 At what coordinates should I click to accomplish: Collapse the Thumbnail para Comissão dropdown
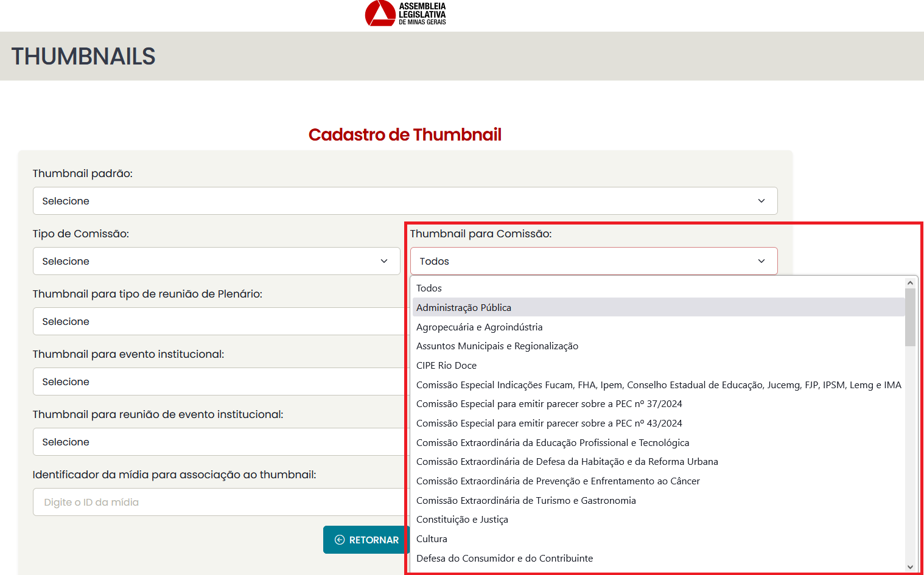pyautogui.click(x=593, y=261)
